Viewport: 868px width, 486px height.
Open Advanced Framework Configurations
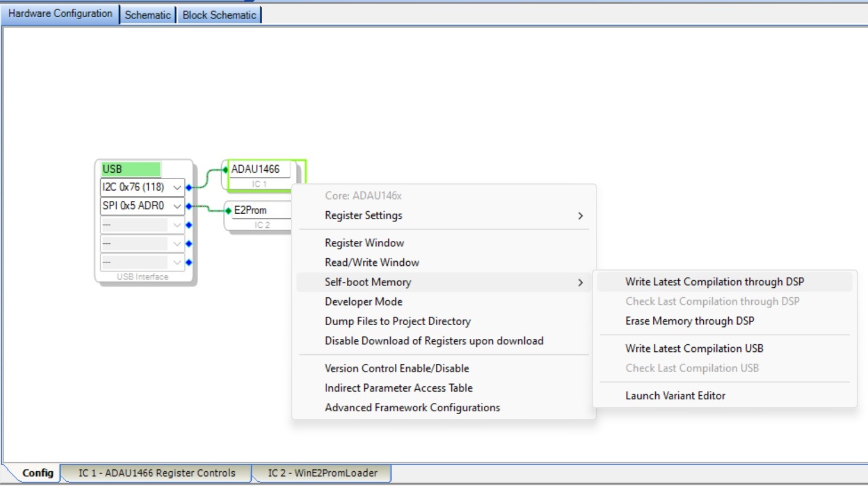443,408
